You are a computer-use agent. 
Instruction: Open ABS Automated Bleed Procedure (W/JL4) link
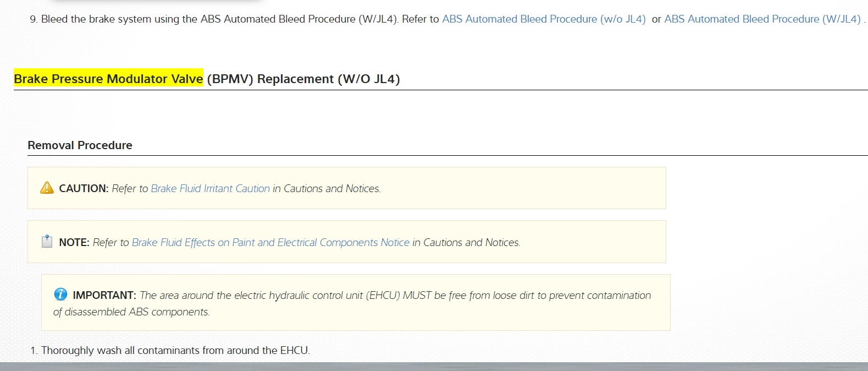click(x=762, y=19)
